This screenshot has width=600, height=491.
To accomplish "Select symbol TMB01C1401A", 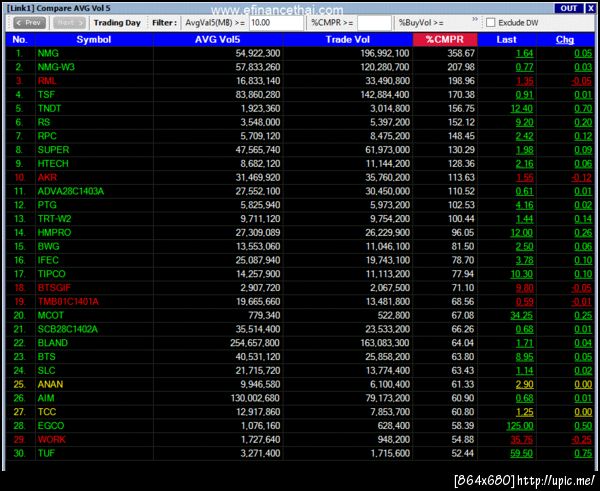I will coord(68,302).
